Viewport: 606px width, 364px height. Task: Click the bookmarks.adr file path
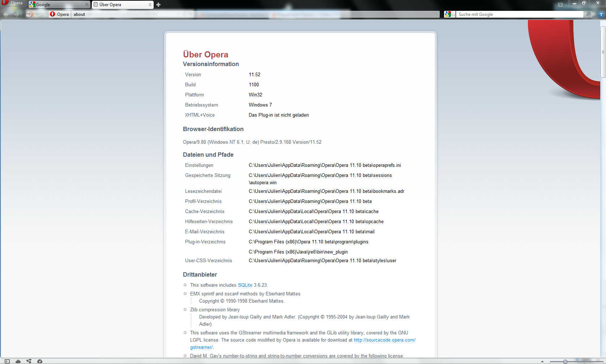click(327, 191)
